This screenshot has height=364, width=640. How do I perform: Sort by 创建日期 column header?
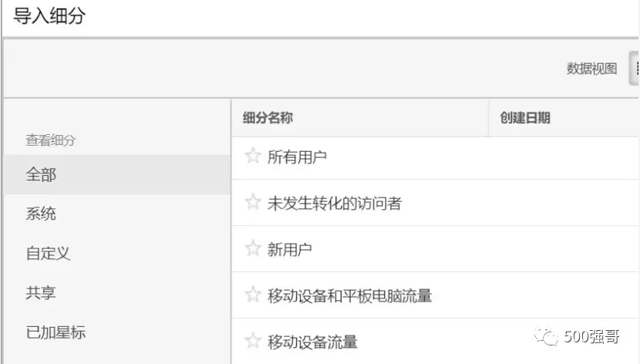coord(525,118)
